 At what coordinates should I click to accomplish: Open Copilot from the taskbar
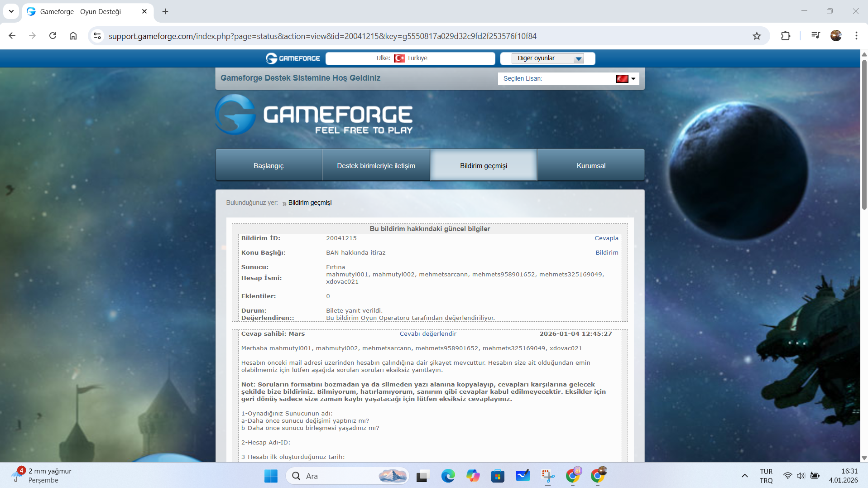coord(473,476)
